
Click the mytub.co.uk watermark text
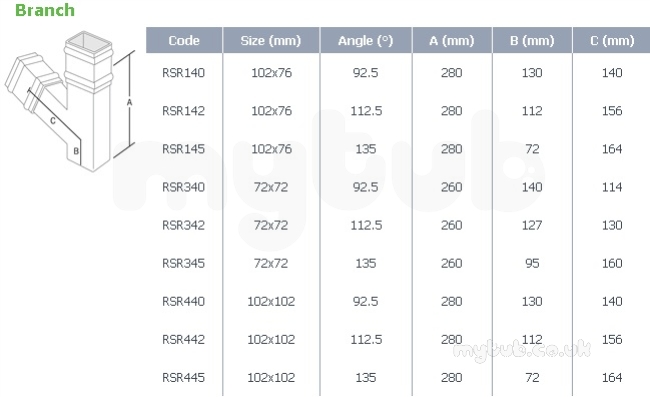point(522,351)
